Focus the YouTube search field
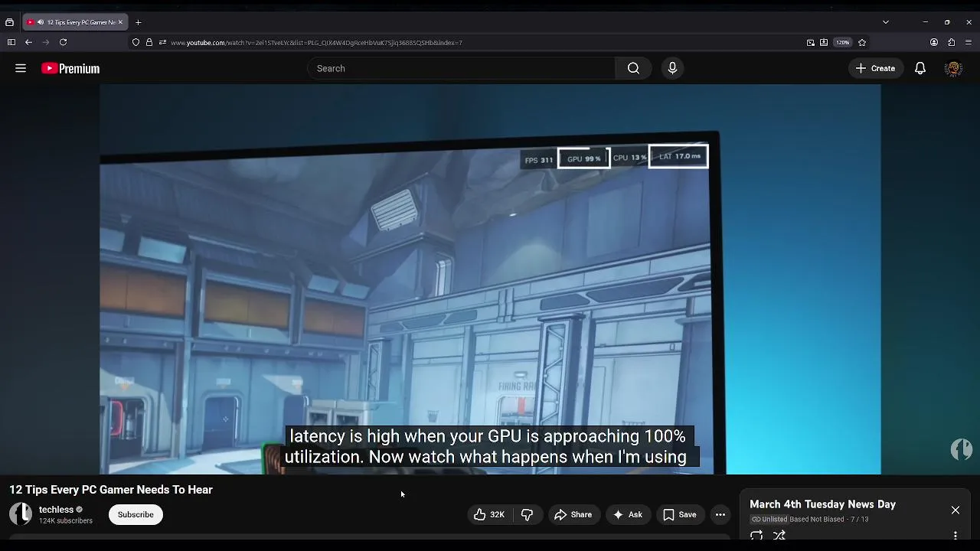 (x=461, y=68)
